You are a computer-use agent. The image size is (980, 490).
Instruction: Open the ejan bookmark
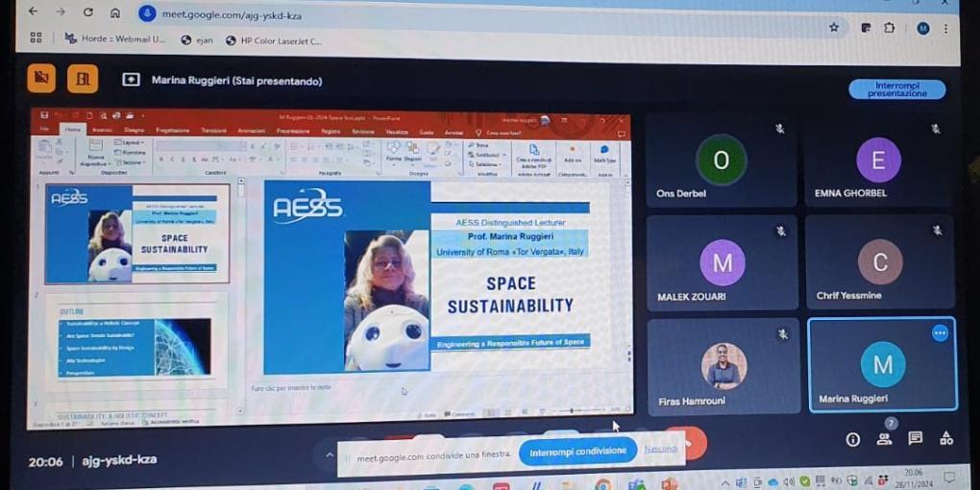[197, 40]
